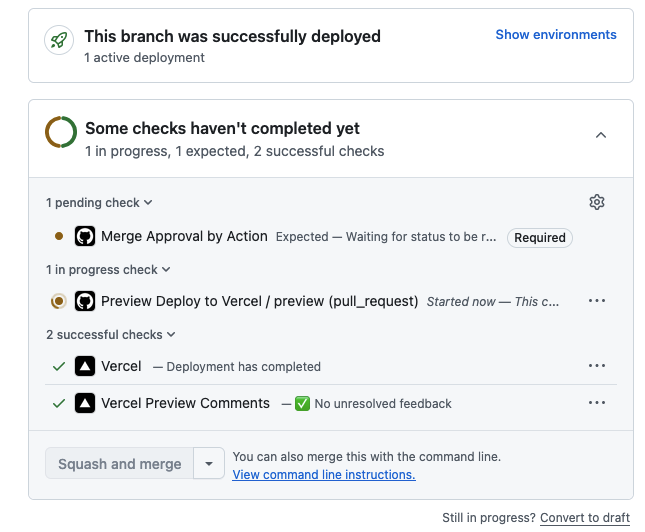
Task: Open the checks settings gear icon
Action: click(x=597, y=202)
